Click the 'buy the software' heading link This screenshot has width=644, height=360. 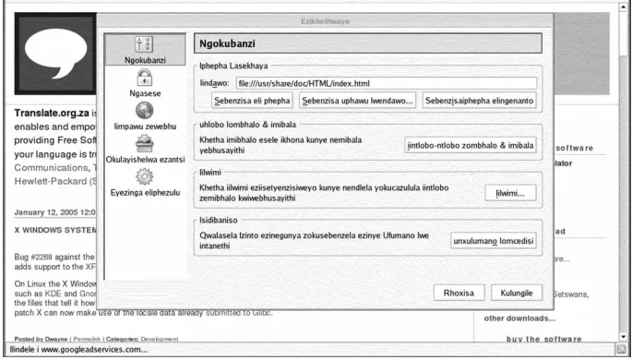coord(543,339)
